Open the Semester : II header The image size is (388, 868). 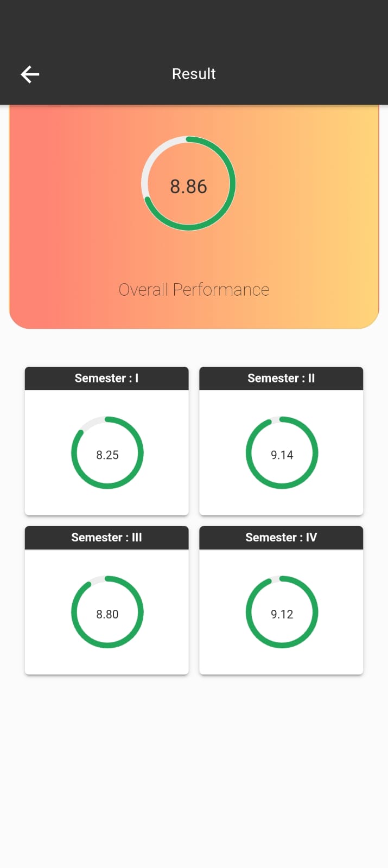(x=281, y=378)
